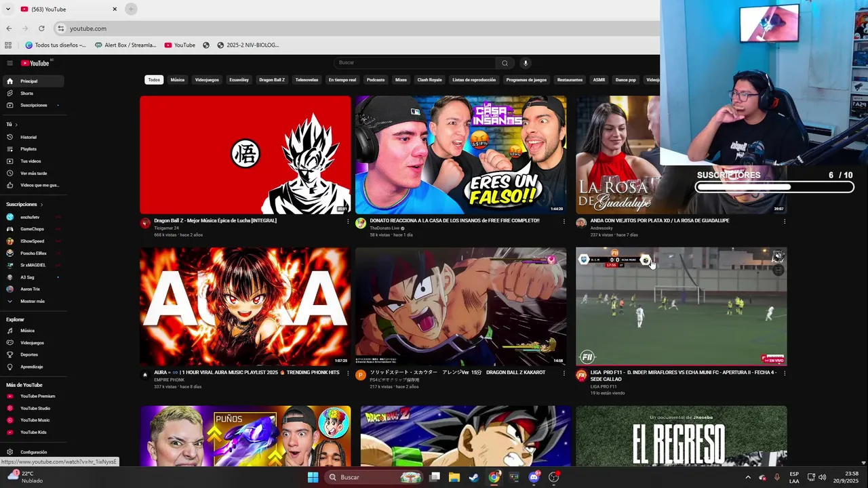The height and width of the screenshot is (488, 868).
Task: Select the Todos filter chip
Action: [x=154, y=80]
